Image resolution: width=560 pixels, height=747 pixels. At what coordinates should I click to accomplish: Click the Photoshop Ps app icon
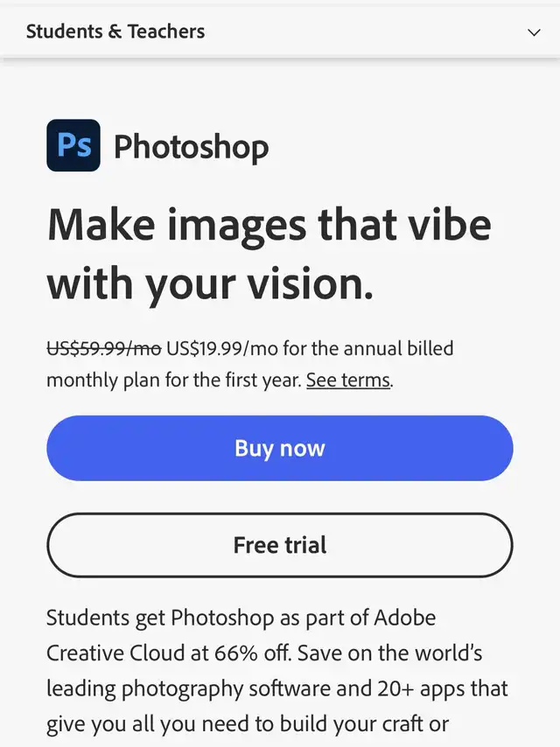(x=73, y=145)
